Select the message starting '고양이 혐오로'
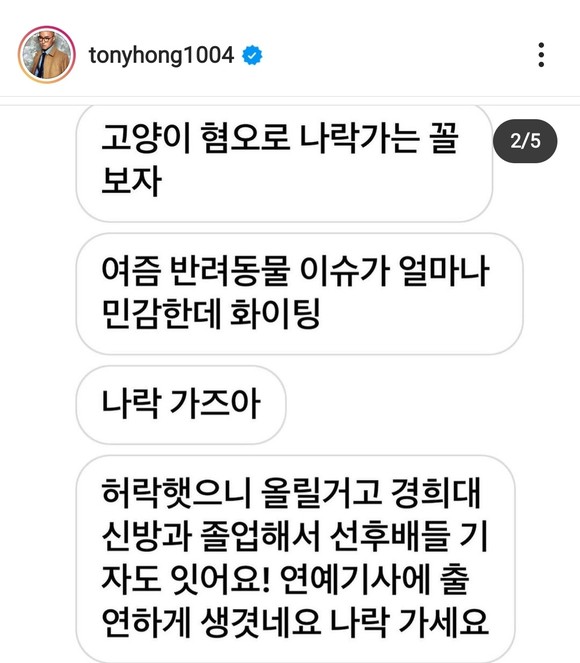Viewport: 580px width, 663px height. coord(284,163)
